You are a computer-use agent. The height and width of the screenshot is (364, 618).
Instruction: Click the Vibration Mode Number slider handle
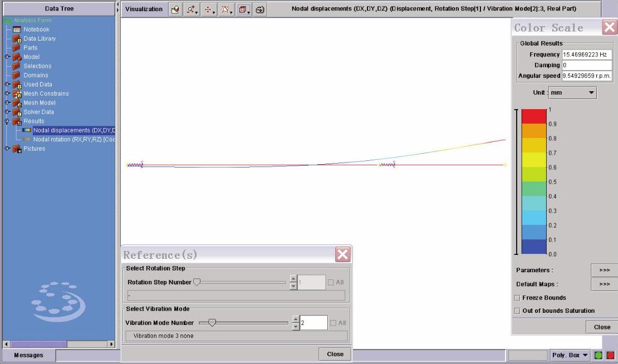[211, 322]
